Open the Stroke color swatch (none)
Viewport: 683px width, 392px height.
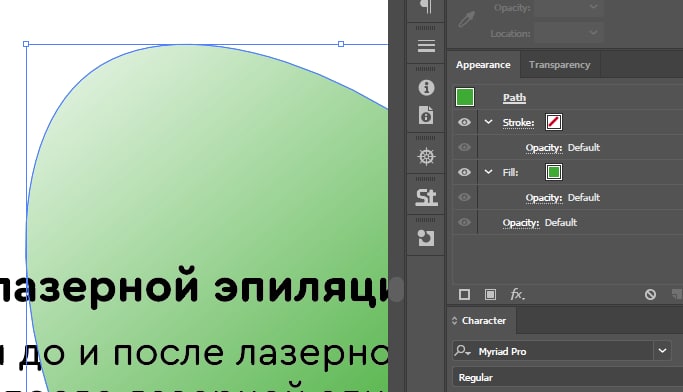click(554, 122)
